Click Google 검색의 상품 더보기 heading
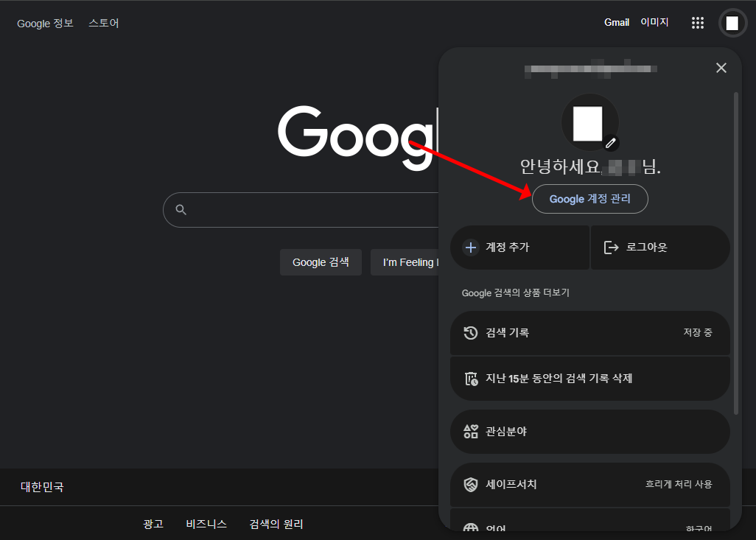Screen dimensions: 756x540 pos(515,292)
